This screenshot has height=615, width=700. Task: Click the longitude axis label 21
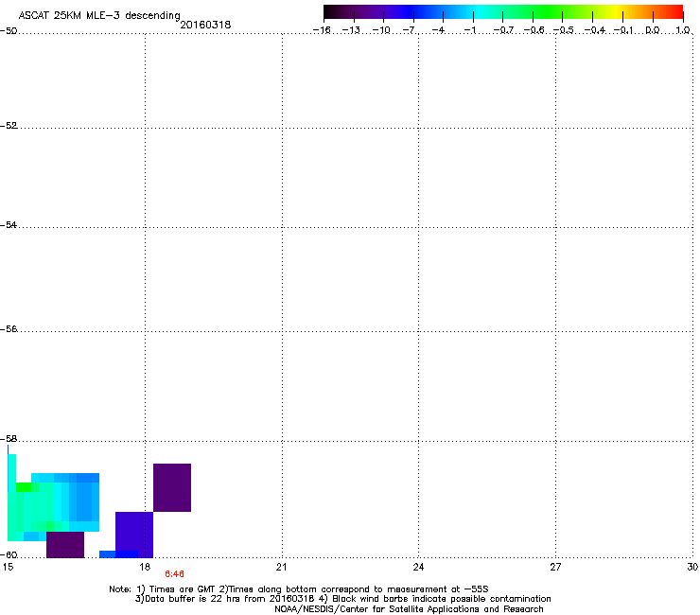[x=281, y=567]
